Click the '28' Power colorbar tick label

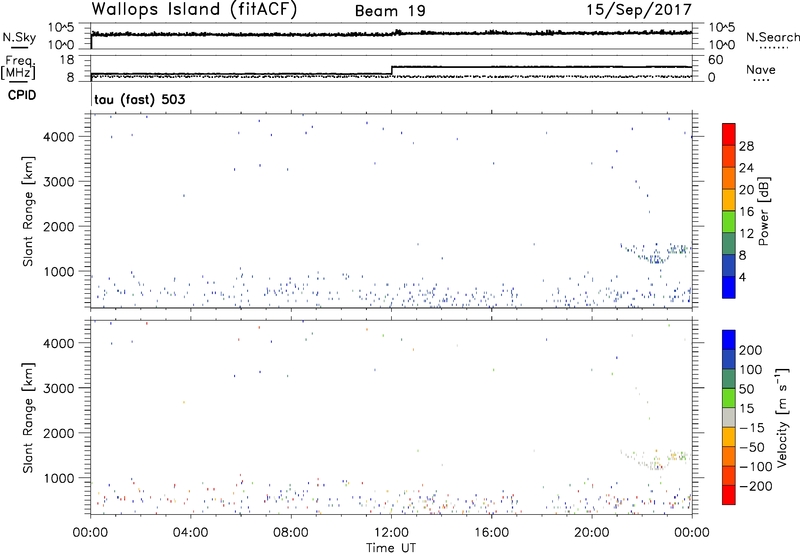(746, 146)
